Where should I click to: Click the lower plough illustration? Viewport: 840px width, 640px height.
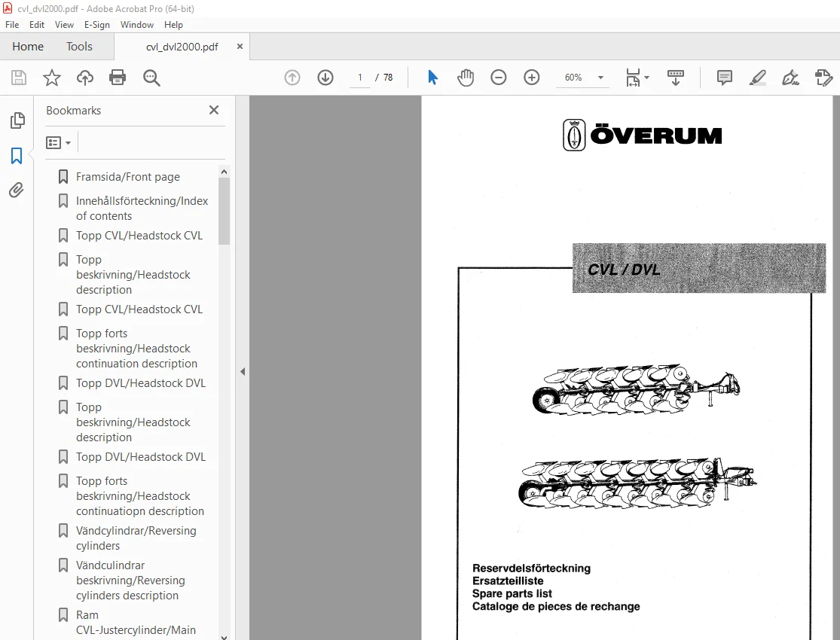click(637, 483)
